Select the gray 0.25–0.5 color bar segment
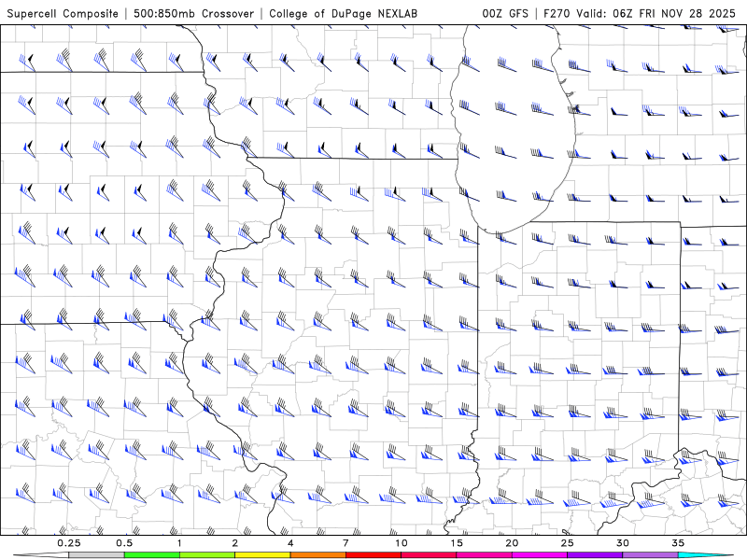Screen dimensions: 747x560 click(x=96, y=555)
